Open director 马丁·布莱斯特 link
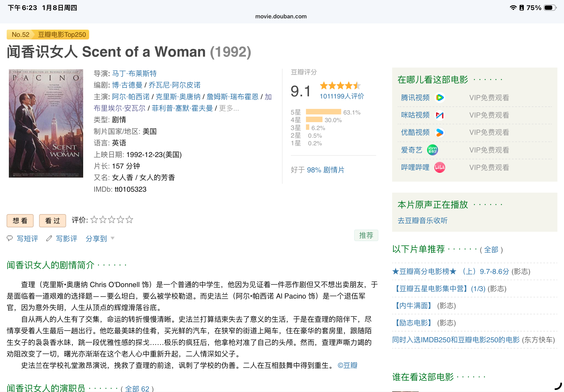The image size is (564, 392). click(134, 73)
